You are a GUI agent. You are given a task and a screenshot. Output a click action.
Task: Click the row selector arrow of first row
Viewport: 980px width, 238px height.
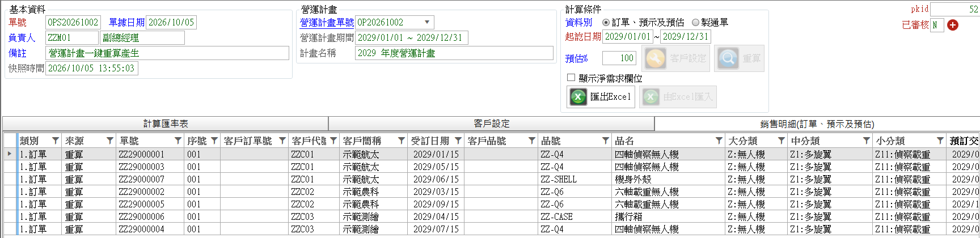pyautogui.click(x=10, y=154)
